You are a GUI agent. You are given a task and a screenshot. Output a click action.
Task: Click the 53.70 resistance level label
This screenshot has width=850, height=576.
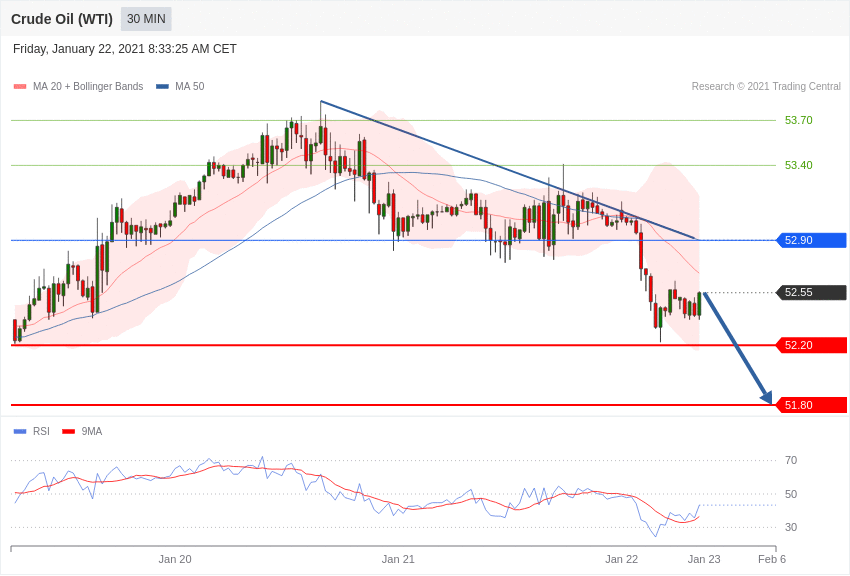(799, 120)
